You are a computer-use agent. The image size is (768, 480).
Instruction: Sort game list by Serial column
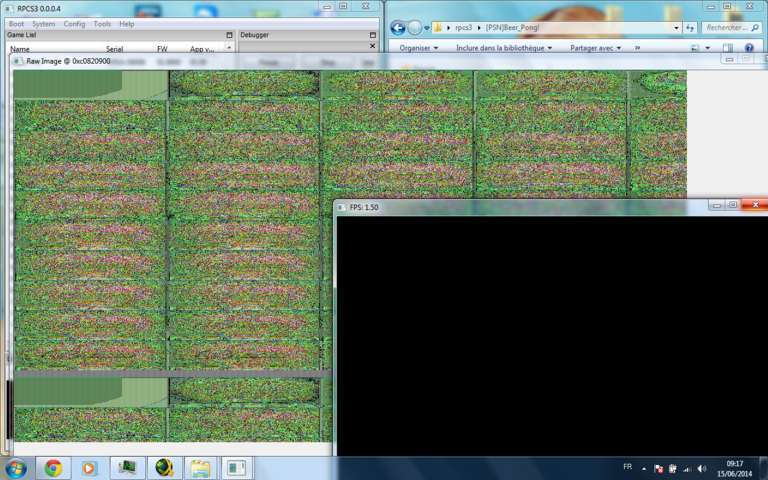[114, 48]
